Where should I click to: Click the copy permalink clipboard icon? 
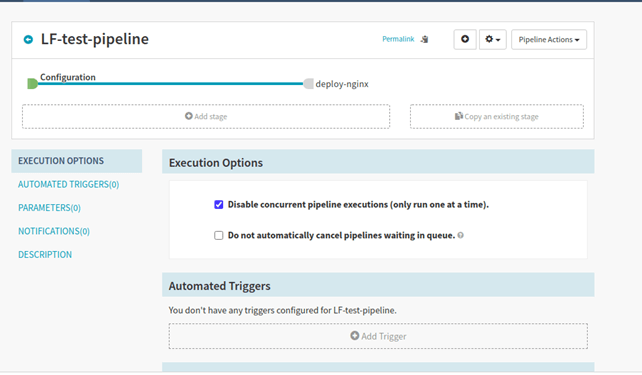click(425, 39)
